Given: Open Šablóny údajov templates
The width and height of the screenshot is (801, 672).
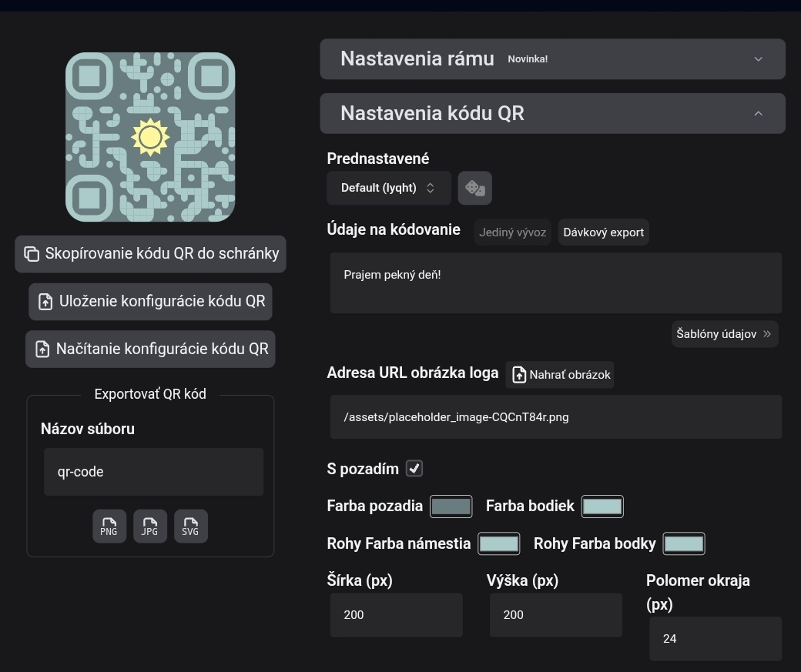Looking at the screenshot, I should pos(725,334).
